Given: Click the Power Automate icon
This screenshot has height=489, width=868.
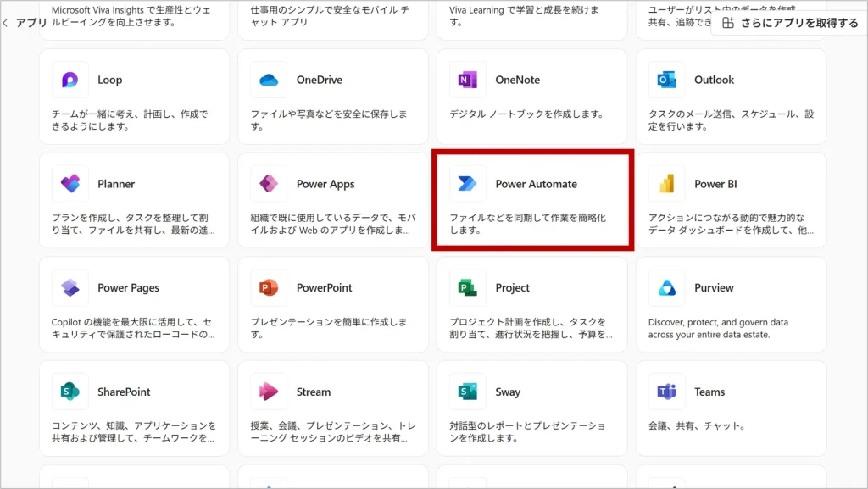Looking at the screenshot, I should click(x=467, y=184).
